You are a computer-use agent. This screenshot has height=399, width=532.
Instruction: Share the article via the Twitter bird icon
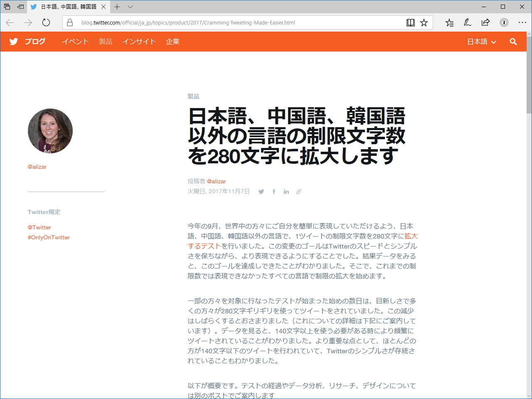click(x=261, y=192)
